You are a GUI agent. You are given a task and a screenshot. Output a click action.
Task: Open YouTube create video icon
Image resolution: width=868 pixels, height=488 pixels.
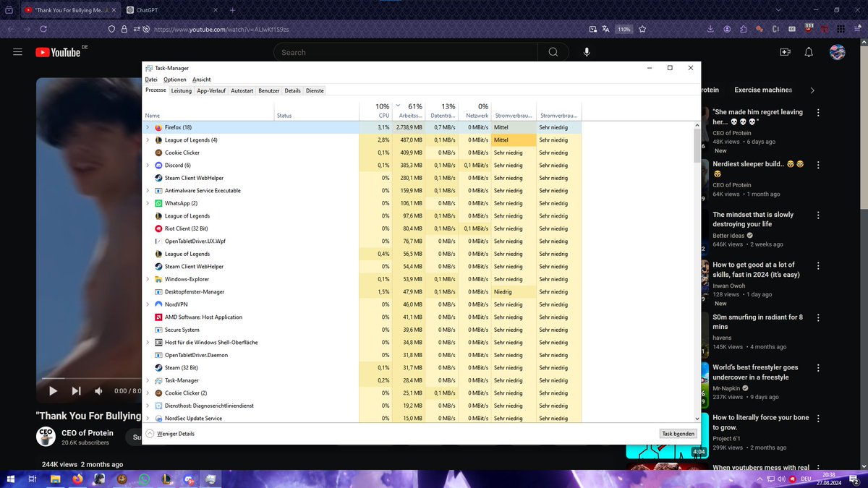785,52
